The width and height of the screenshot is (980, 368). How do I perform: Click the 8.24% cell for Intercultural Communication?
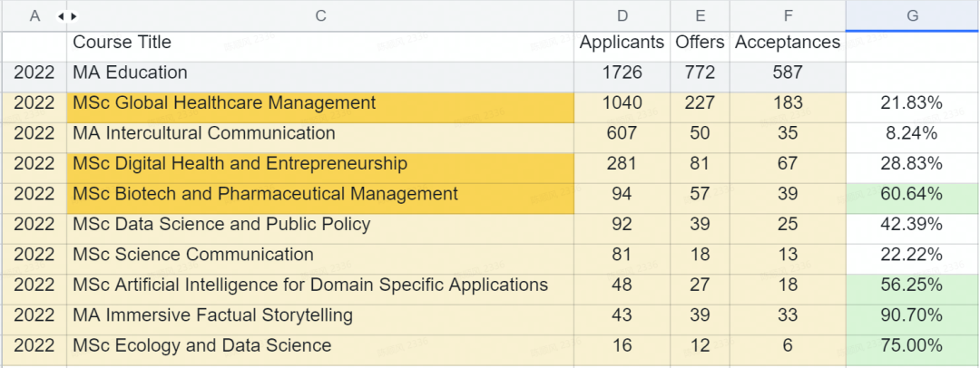912,133
